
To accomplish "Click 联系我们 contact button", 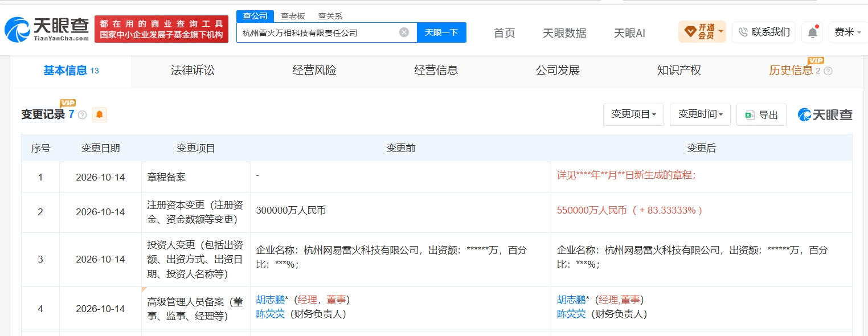I will [764, 32].
